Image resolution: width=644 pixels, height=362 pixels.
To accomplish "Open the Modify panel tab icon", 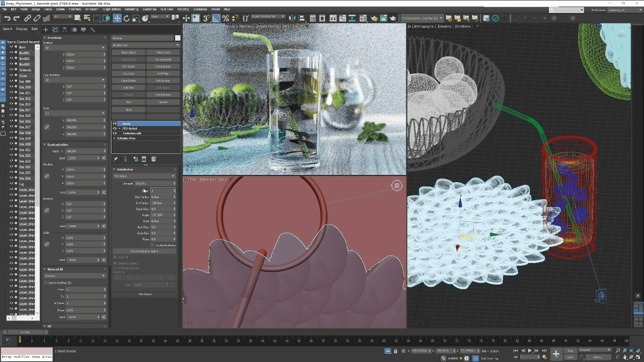I will tap(55, 29).
